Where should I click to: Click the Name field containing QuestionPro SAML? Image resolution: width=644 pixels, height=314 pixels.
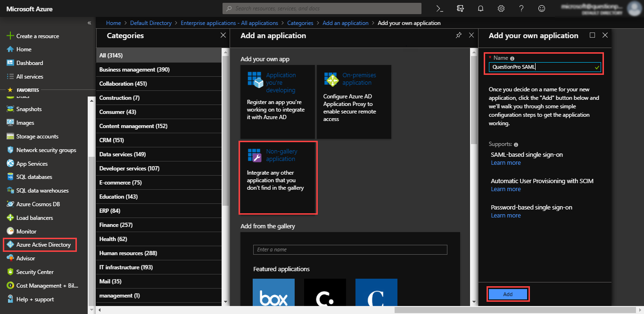(545, 67)
